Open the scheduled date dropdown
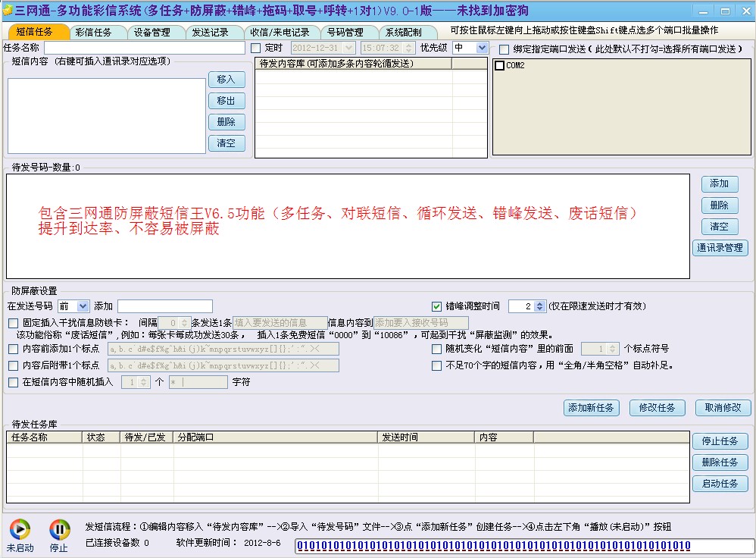 point(349,48)
